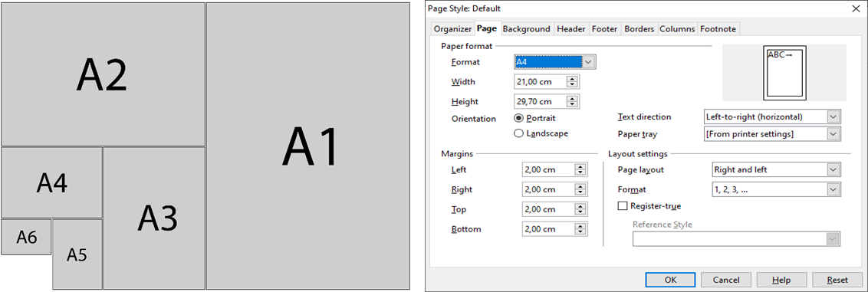Increase the Left margin using up arrow
Viewport: 868px width, 292px height.
coord(580,166)
